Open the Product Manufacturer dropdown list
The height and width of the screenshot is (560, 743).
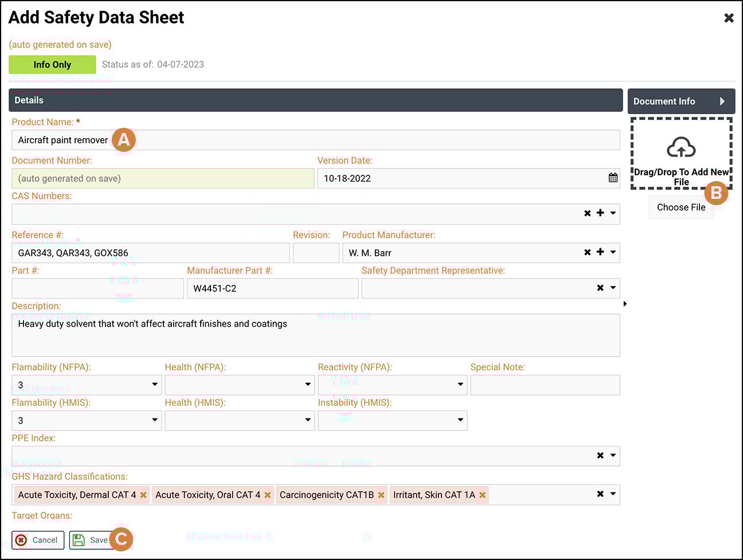coord(613,252)
